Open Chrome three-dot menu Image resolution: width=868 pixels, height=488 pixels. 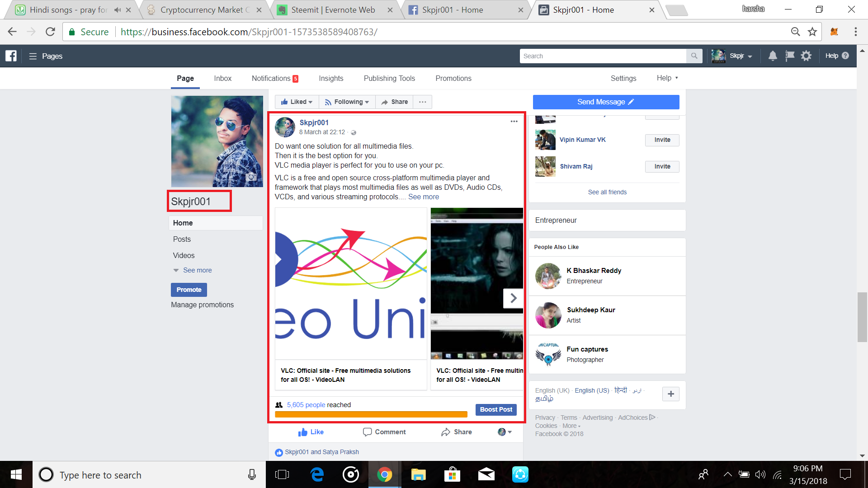855,32
